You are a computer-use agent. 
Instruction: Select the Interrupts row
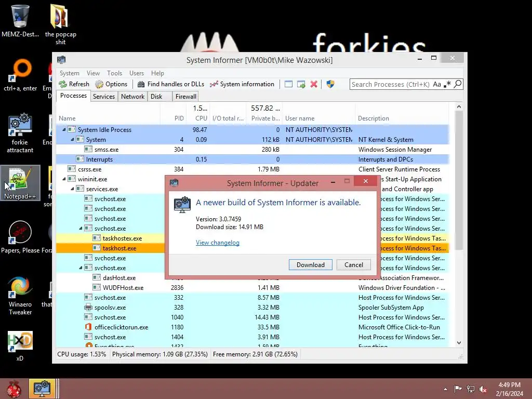(x=252, y=159)
